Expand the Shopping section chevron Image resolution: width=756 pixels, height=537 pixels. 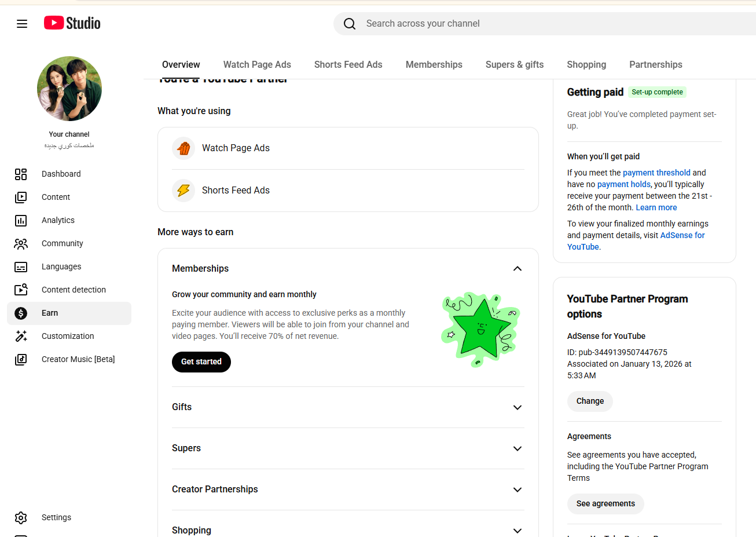[x=518, y=531]
